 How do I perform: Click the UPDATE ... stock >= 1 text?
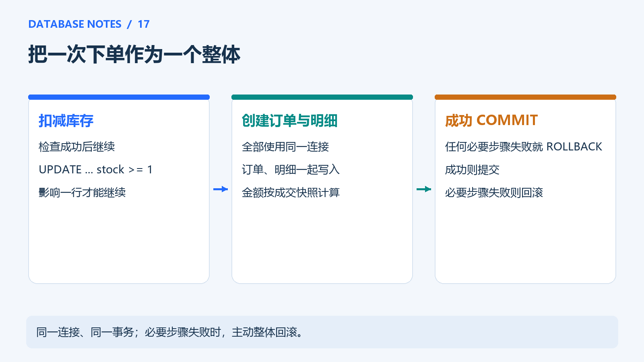pos(96,170)
